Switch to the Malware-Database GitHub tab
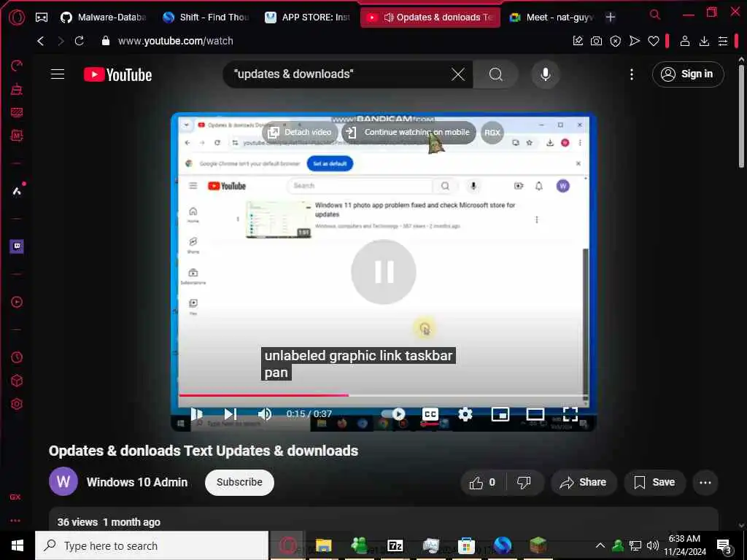This screenshot has height=560, width=747. click(103, 17)
